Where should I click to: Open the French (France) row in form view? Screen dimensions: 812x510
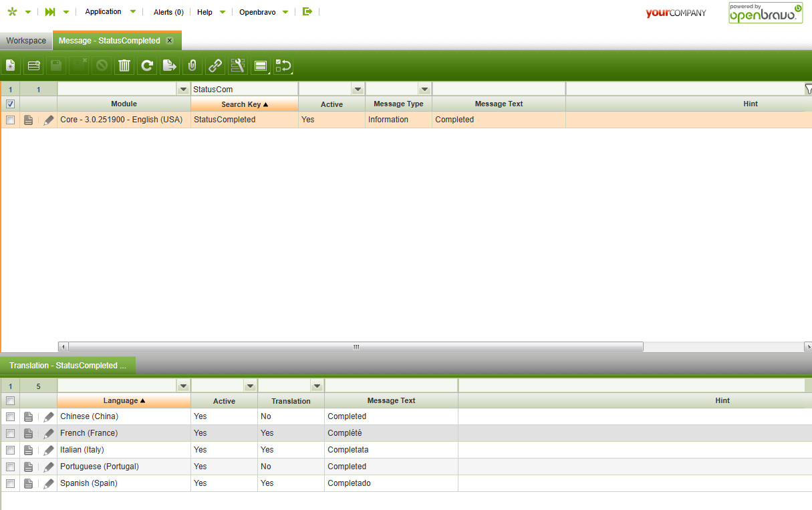click(28, 434)
